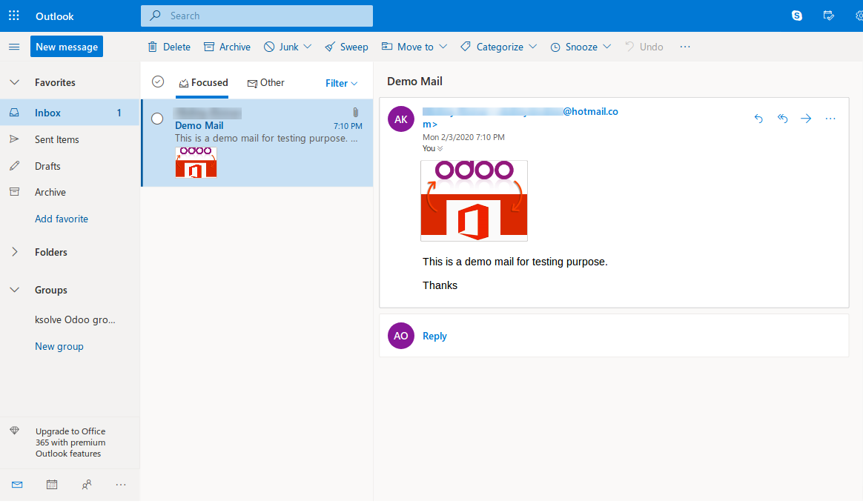Expand the Categorize dropdown arrow
Screen dimensions: 863x504
tap(533, 47)
